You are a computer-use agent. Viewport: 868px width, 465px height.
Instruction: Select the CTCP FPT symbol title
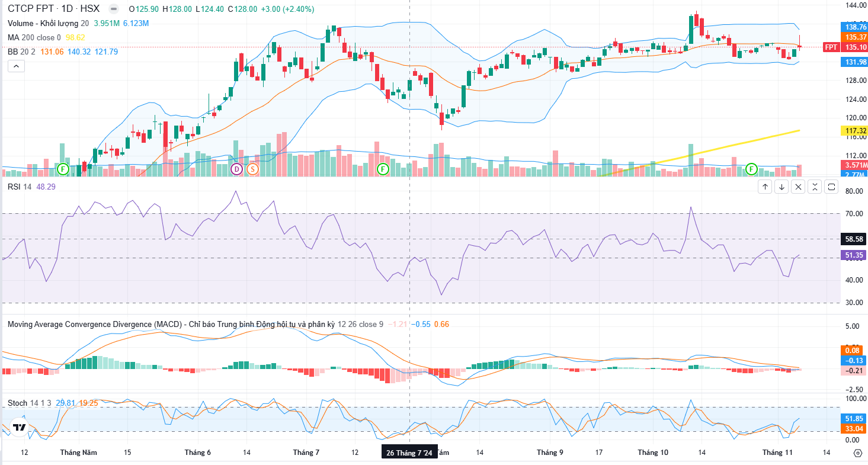(x=53, y=9)
